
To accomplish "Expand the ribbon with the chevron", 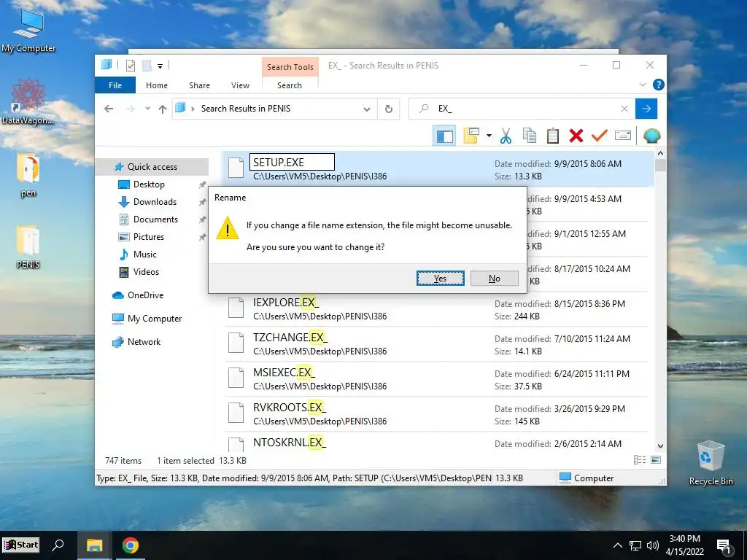I will pos(642,85).
